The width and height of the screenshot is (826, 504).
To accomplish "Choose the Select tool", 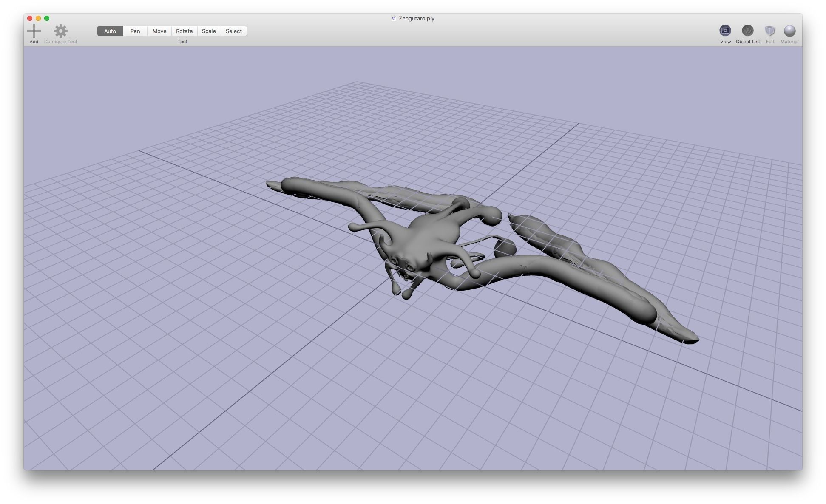I will [x=234, y=31].
